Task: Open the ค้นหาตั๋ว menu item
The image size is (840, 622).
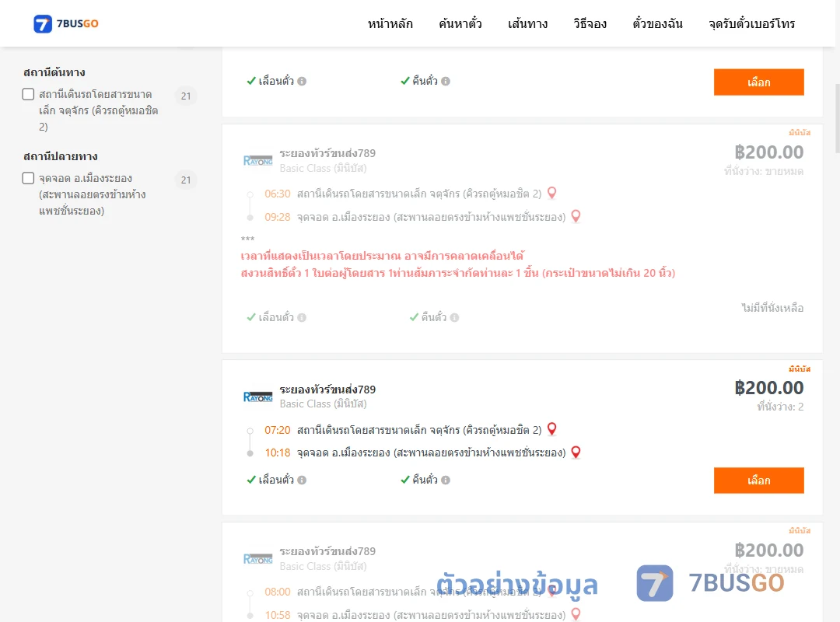Action: tap(460, 23)
